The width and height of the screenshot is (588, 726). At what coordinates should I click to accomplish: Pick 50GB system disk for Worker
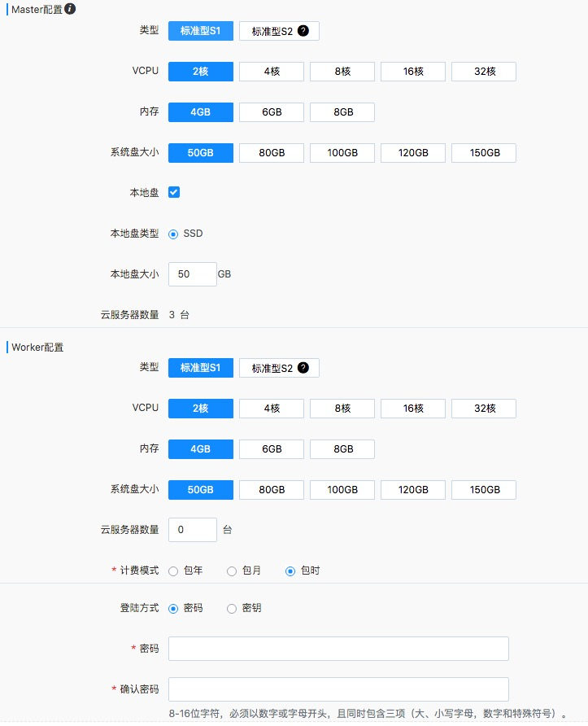pos(201,490)
